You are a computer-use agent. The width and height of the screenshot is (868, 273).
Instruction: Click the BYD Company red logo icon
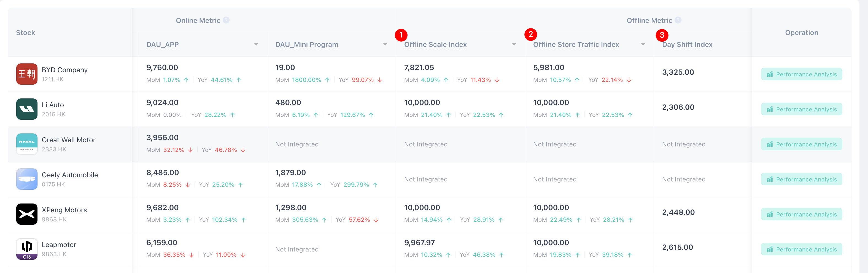coord(27,74)
